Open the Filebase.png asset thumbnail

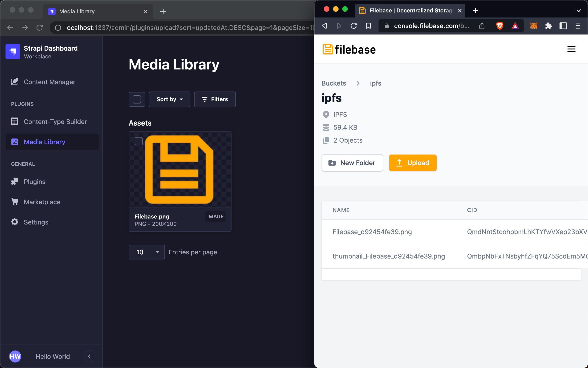(180, 170)
